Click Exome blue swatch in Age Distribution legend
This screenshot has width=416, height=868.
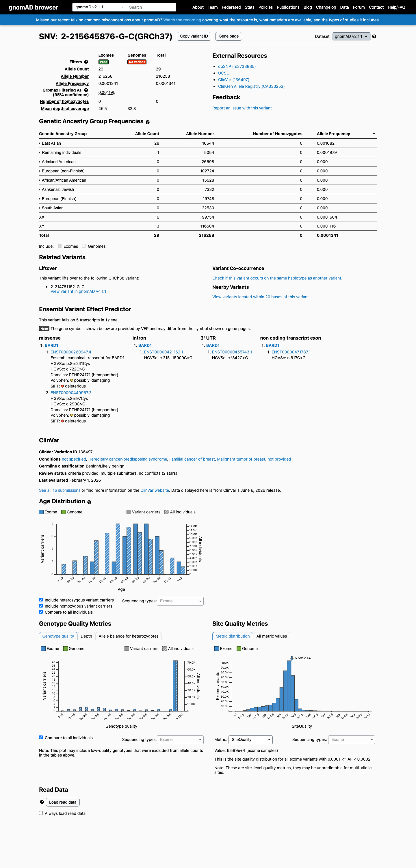coord(42,512)
